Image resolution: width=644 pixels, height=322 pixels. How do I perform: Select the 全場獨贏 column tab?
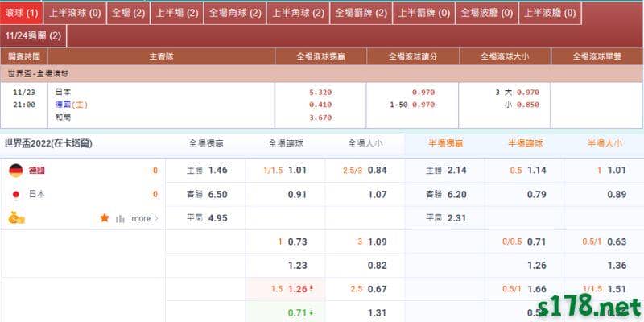206,144
